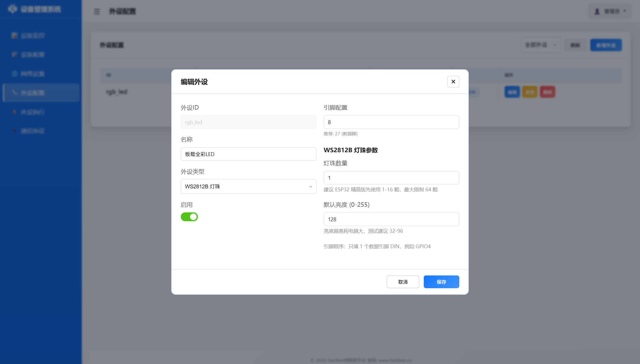Select the second sidebar menu item
The width and height of the screenshot is (640, 364).
tap(41, 54)
